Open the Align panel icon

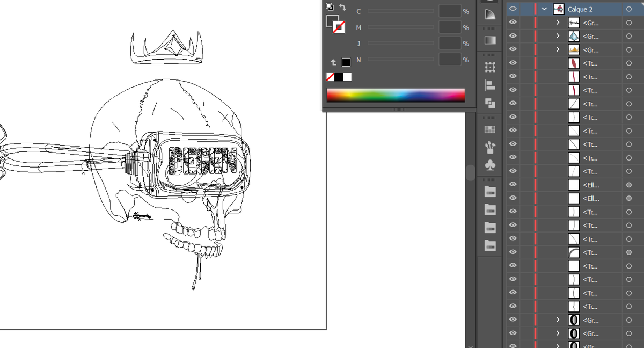490,85
